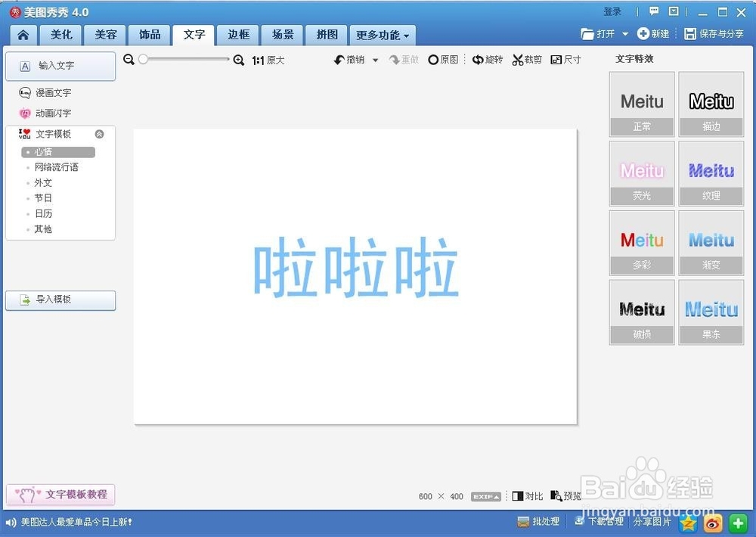This screenshot has height=537, width=756.
Task: Reset zoom with the 1:1 原大 control
Action: [x=268, y=59]
